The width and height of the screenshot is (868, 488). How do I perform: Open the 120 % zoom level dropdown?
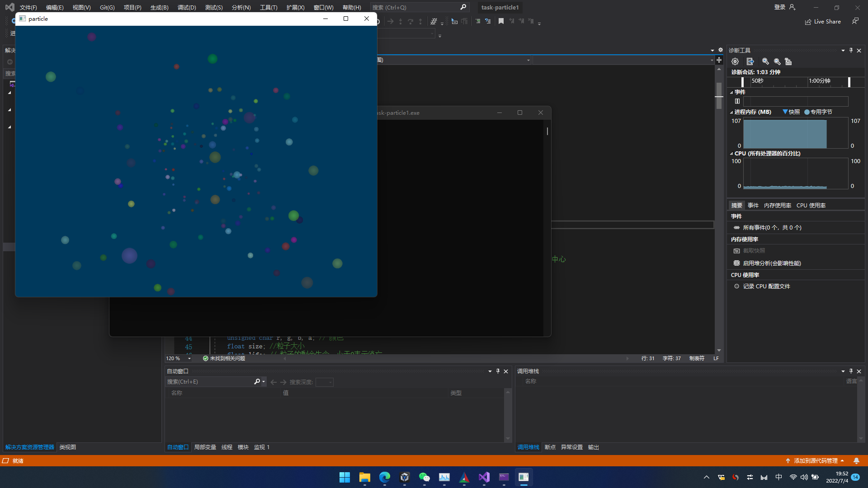[x=189, y=358]
